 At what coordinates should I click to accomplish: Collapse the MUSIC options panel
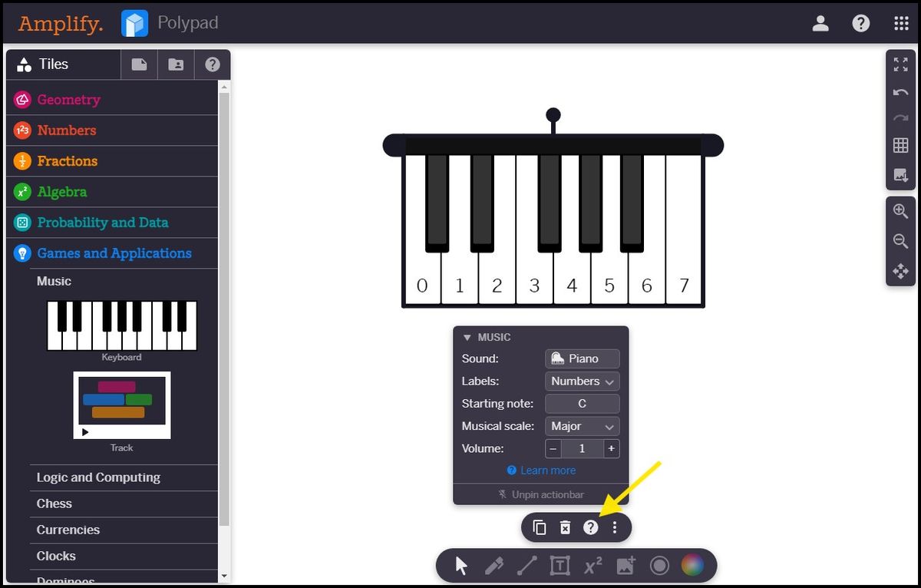coord(467,337)
